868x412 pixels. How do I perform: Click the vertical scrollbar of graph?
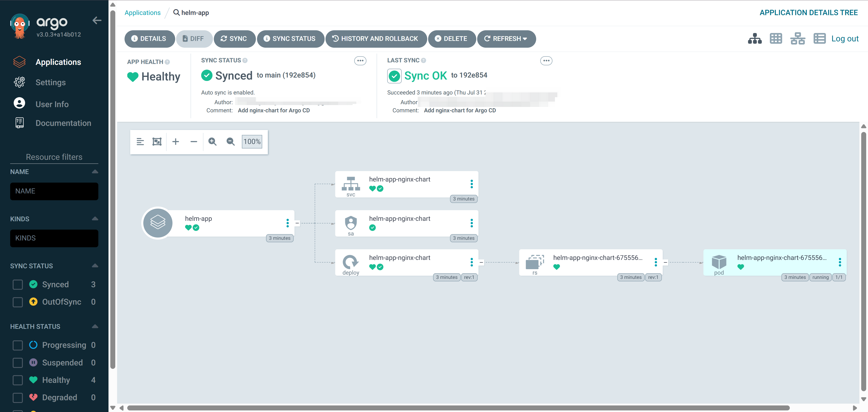pyautogui.click(x=863, y=261)
